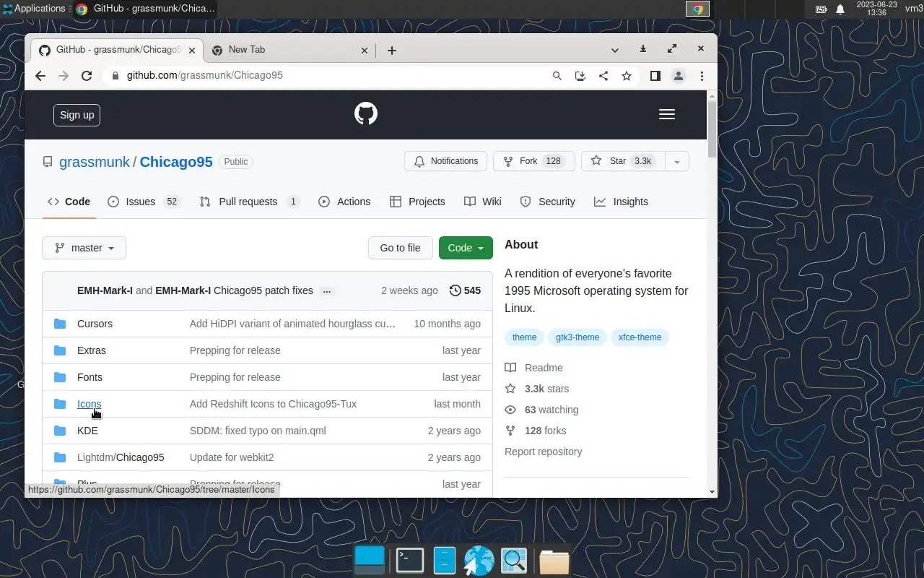Click the install app icon in address bar
The height and width of the screenshot is (578, 924).
click(580, 76)
